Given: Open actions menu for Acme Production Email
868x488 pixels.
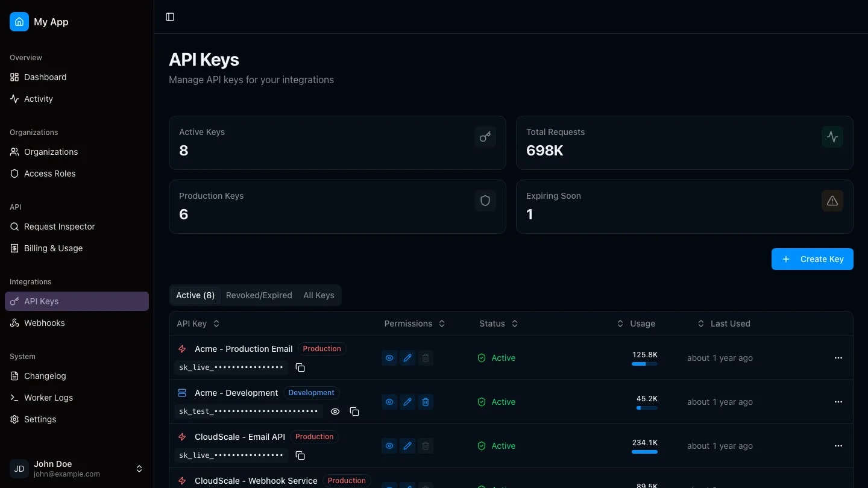Looking at the screenshot, I should tap(838, 358).
